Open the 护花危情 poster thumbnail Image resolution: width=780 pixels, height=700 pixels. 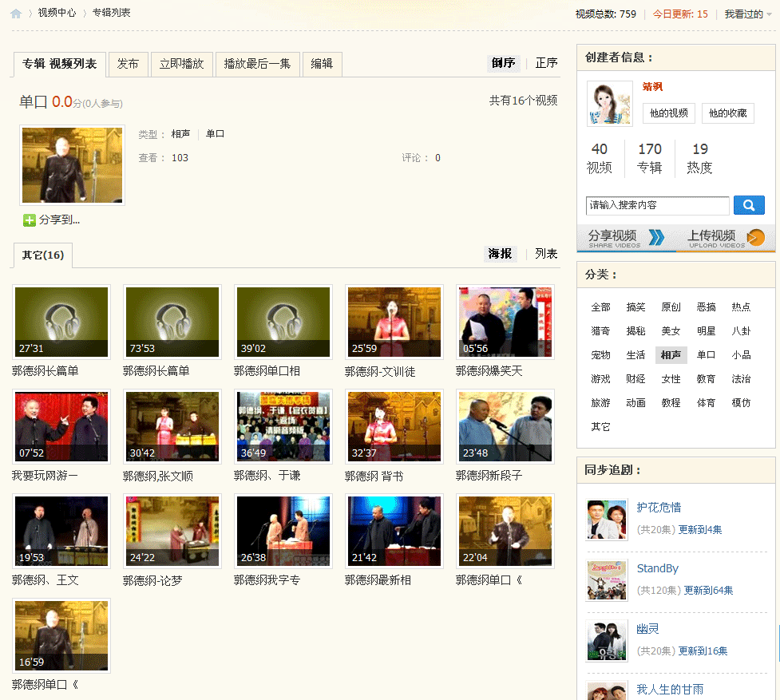click(607, 520)
